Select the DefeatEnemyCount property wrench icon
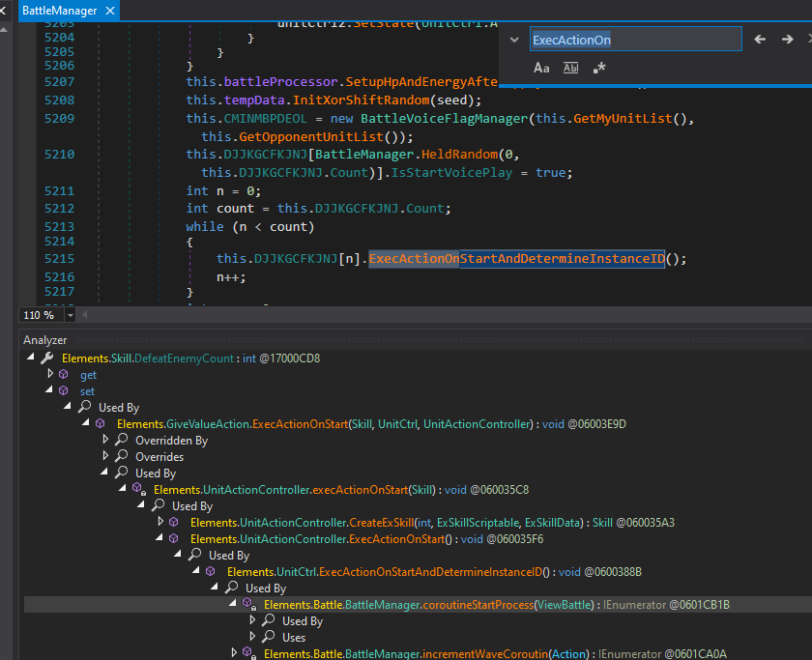This screenshot has height=660, width=812. pos(47,358)
